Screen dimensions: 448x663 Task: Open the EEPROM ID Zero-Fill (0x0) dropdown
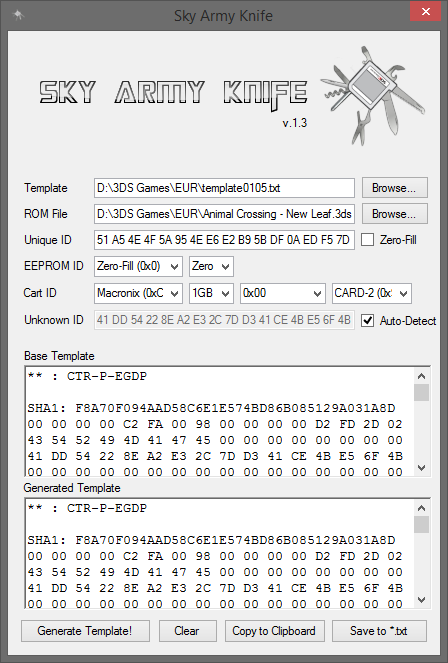[138, 266]
